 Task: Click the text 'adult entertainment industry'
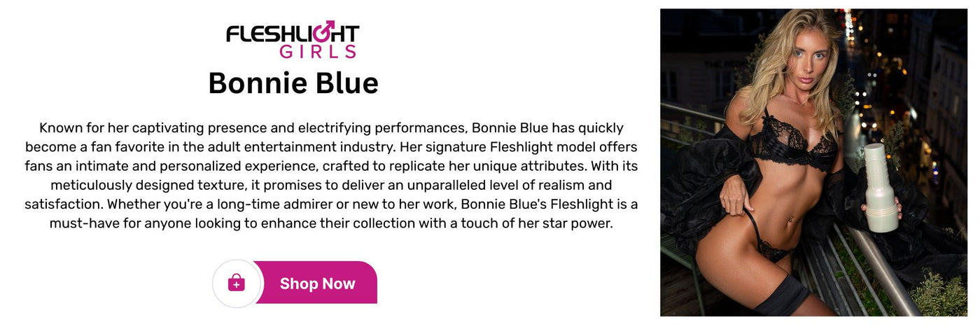click(307, 148)
